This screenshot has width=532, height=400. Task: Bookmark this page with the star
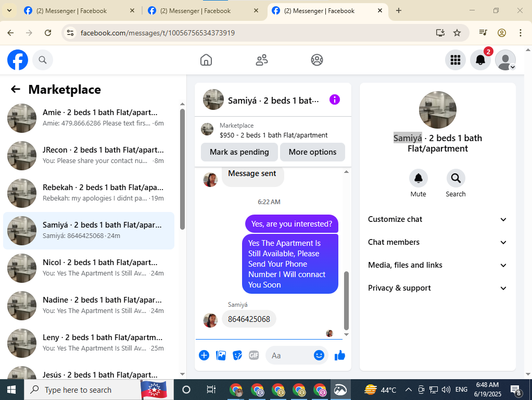pyautogui.click(x=457, y=33)
